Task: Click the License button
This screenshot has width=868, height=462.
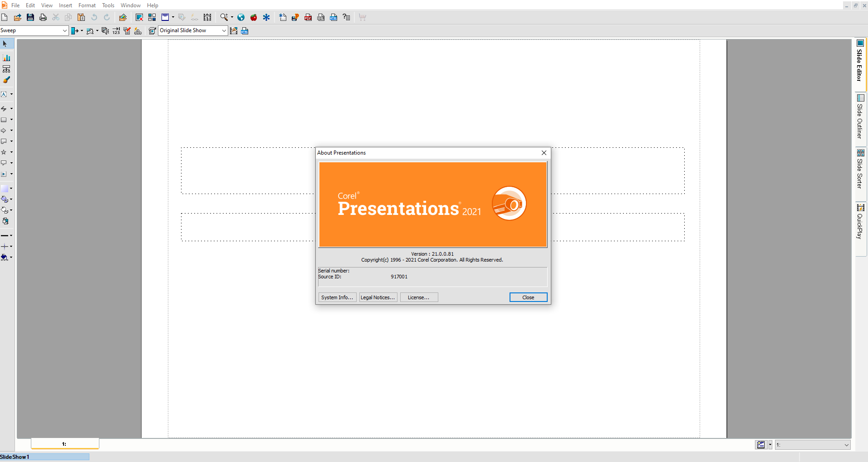Action: point(419,297)
